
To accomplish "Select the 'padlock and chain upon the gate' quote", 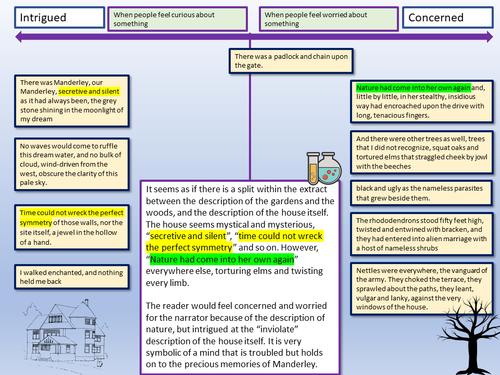I will pos(291,61).
